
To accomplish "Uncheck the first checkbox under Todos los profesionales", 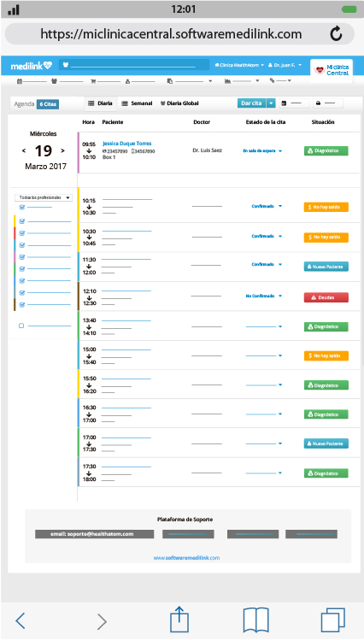I will click(22, 208).
